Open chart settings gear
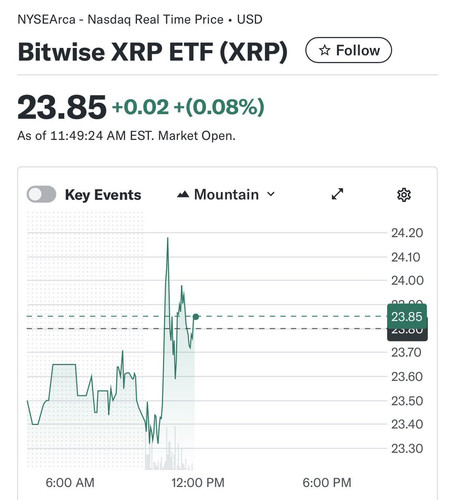455x500 pixels. [404, 195]
